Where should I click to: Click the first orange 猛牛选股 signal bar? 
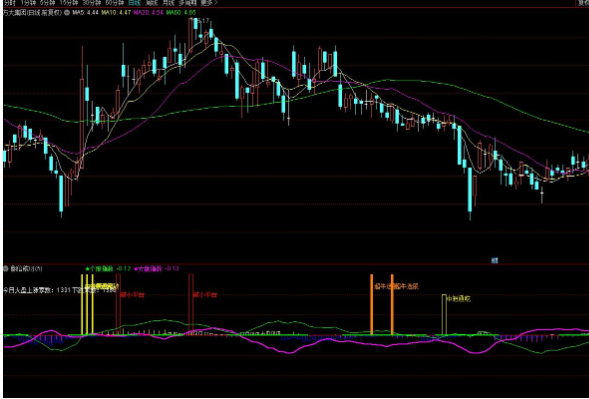click(372, 304)
